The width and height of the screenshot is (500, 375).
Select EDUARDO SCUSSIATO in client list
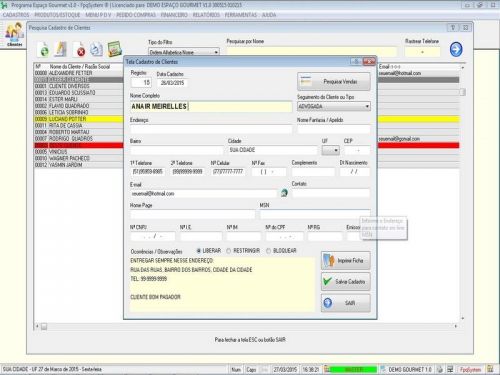(79, 93)
